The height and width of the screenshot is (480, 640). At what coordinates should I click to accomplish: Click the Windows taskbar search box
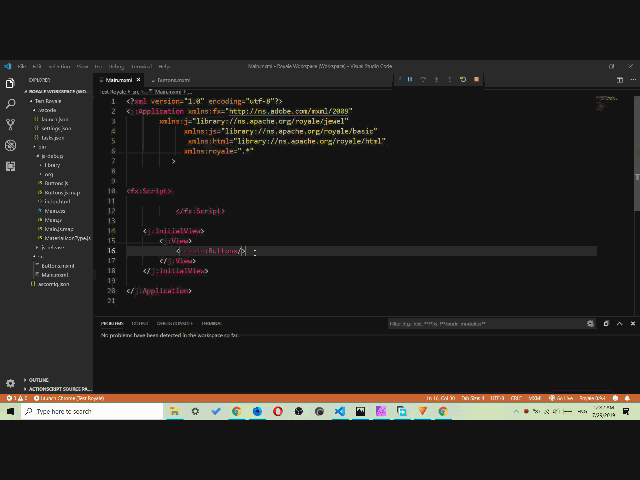[x=92, y=411]
